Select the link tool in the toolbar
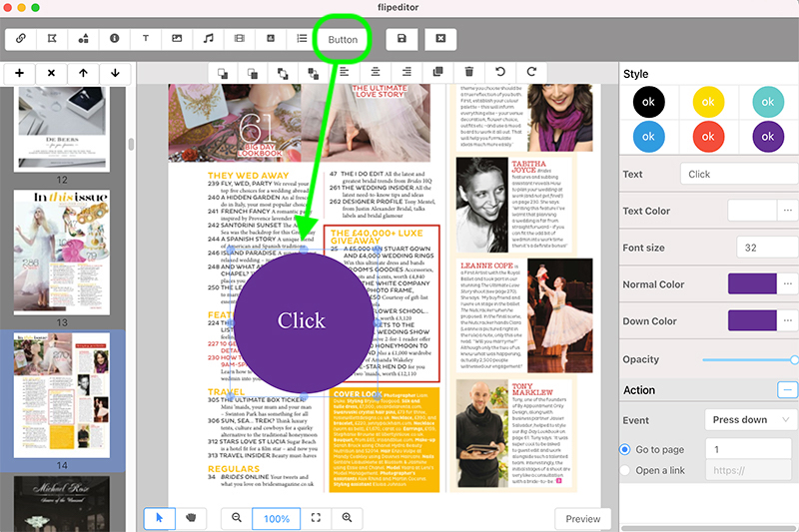Image resolution: width=799 pixels, height=532 pixels. pos(21,39)
